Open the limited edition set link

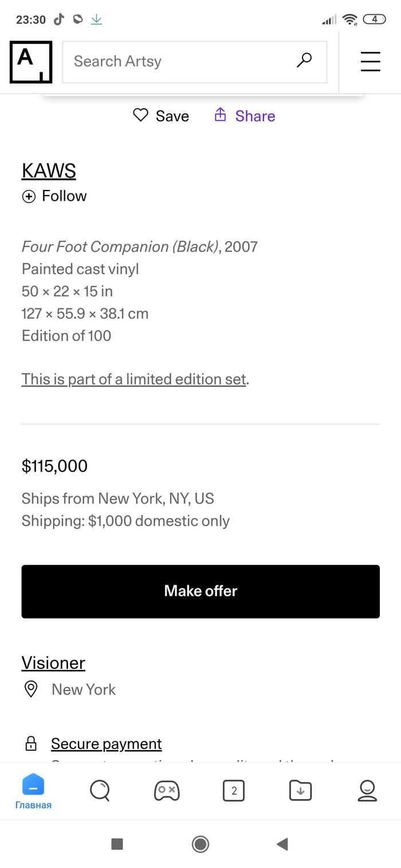(x=134, y=379)
